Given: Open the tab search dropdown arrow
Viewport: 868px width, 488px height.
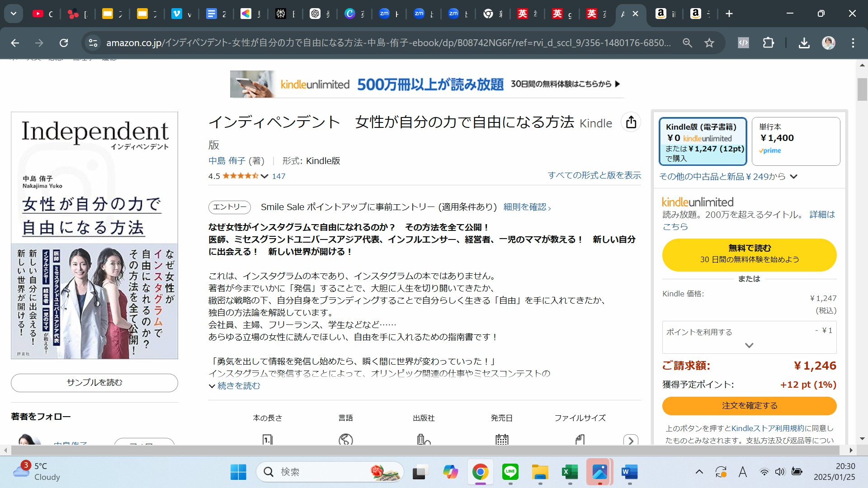Looking at the screenshot, I should point(14,14).
